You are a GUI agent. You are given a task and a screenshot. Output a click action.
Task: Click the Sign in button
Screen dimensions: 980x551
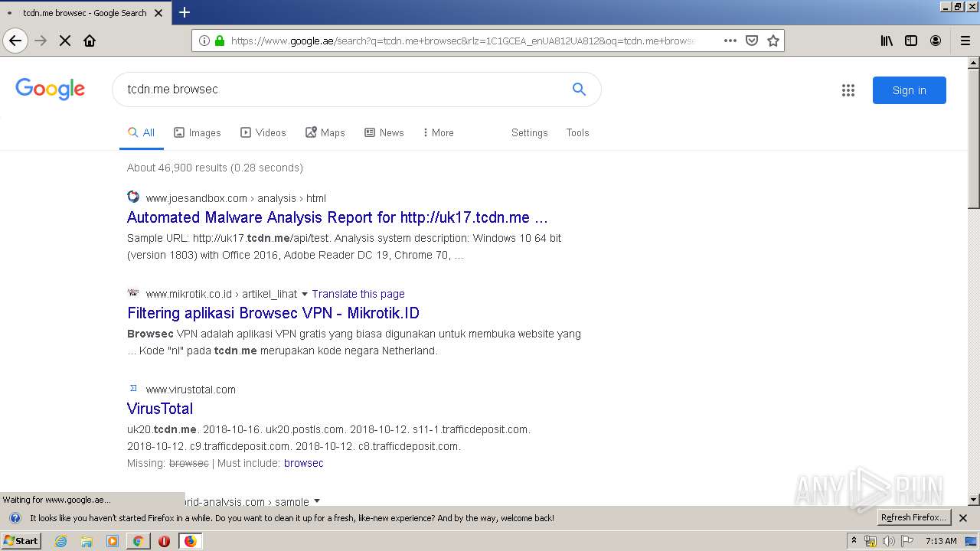pos(909,90)
